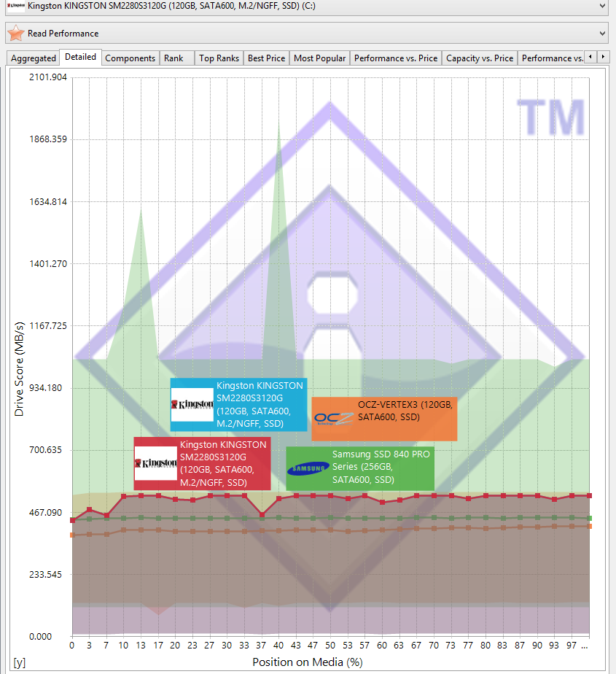This screenshot has width=616, height=674.
Task: Click the 700.635 y-axis value
Action: point(45,450)
